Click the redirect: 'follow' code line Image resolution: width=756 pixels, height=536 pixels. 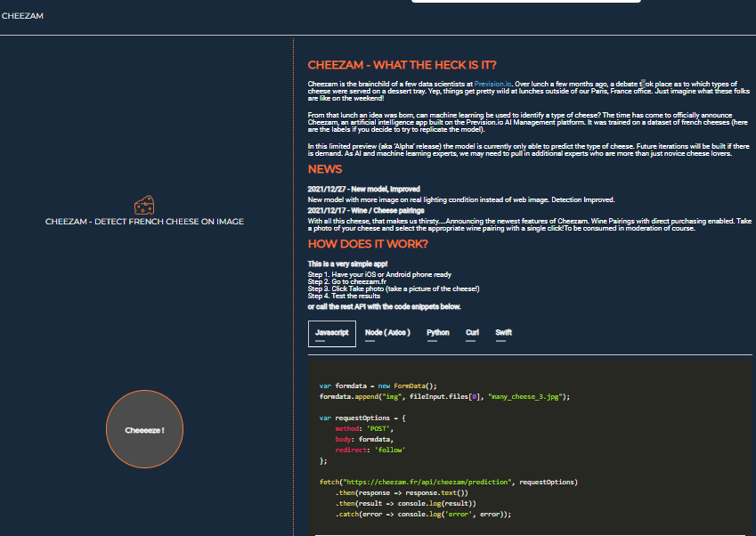click(x=370, y=450)
